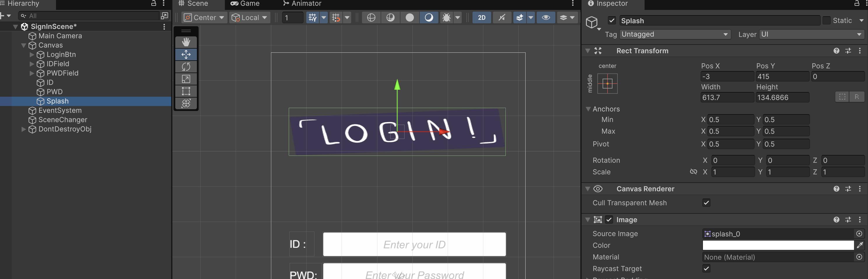Toggle Rect Transform blueprint mode button

[x=842, y=97]
